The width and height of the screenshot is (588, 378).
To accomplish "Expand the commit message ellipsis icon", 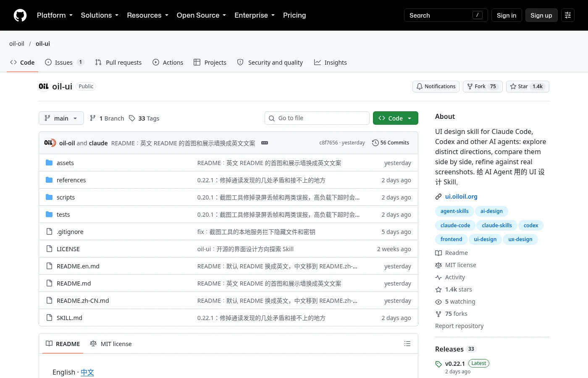I will pos(265,143).
